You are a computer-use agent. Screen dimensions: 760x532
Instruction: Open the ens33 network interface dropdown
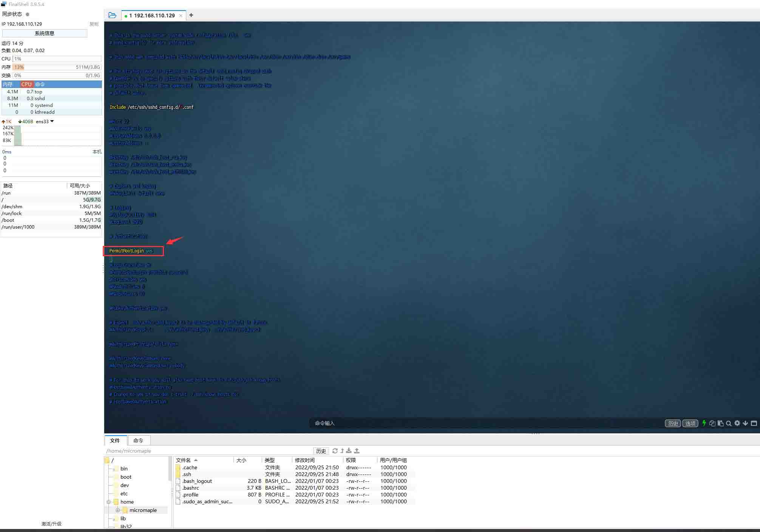click(x=52, y=121)
